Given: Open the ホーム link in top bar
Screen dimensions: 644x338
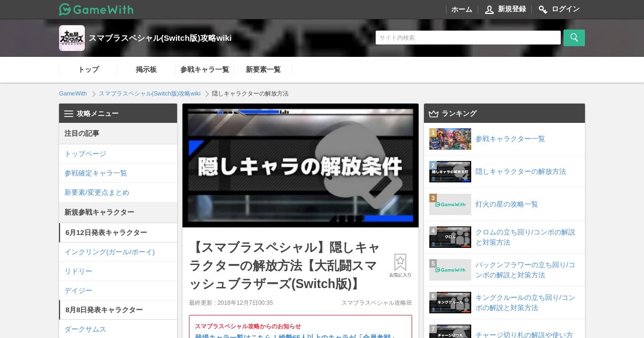Looking at the screenshot, I should 462,10.
